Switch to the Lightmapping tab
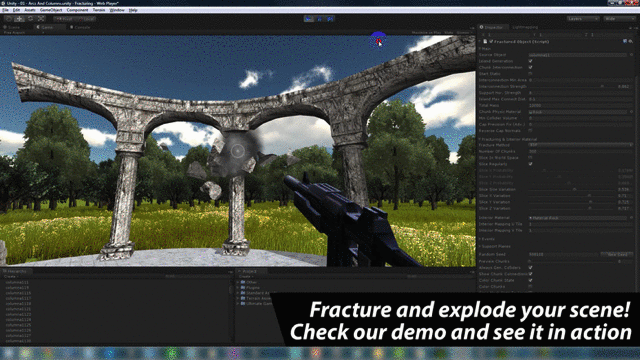 (x=525, y=27)
